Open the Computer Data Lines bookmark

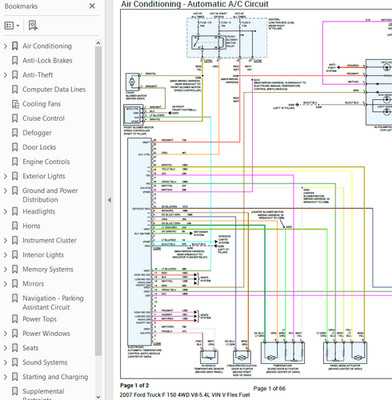[54, 89]
